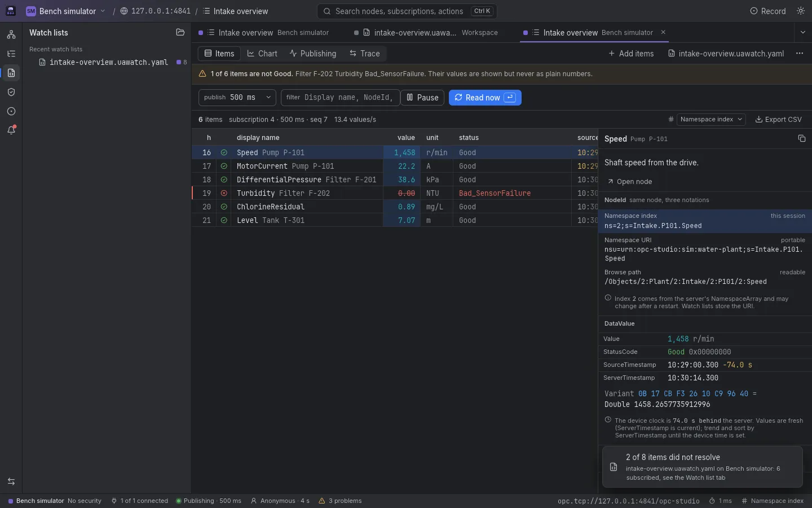Viewport: 812px width, 508px height.
Task: Open the more options ellipsis menu
Action: tap(800, 54)
